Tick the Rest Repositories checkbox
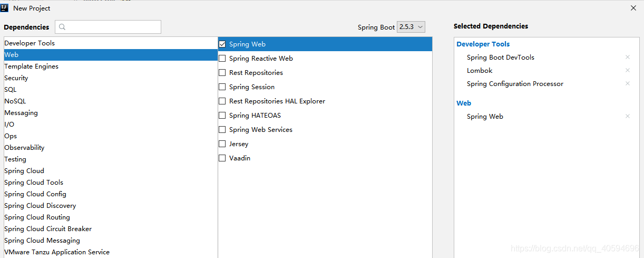 [222, 73]
